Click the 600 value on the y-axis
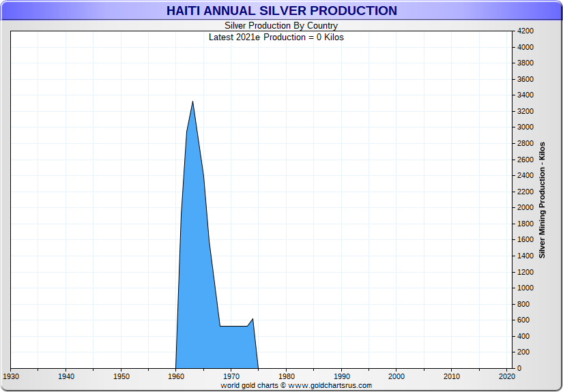Screen dimensions: 563x392 click(525, 320)
